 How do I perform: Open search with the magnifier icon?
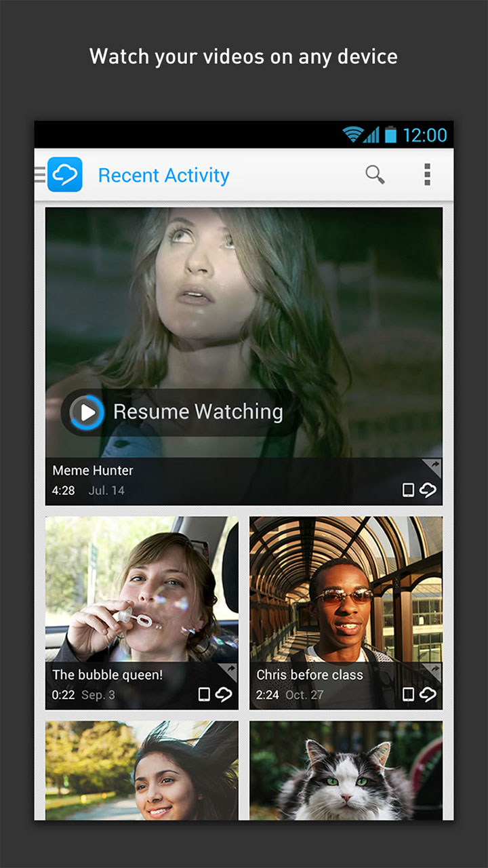375,175
